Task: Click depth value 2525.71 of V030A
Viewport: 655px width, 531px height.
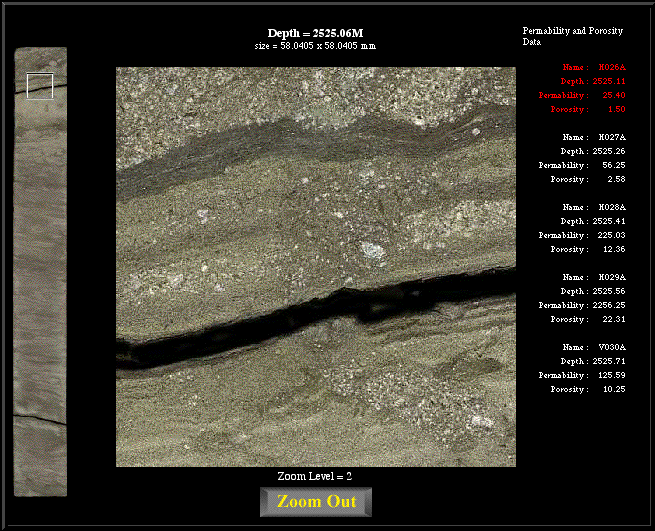Action: coord(606,361)
